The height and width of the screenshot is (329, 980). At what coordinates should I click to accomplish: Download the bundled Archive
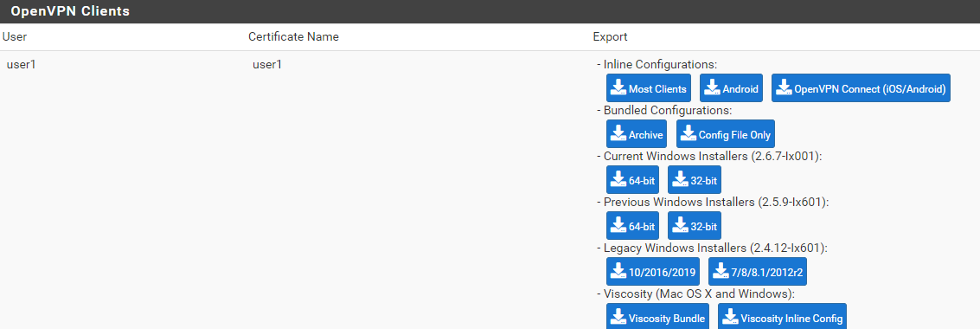(637, 134)
